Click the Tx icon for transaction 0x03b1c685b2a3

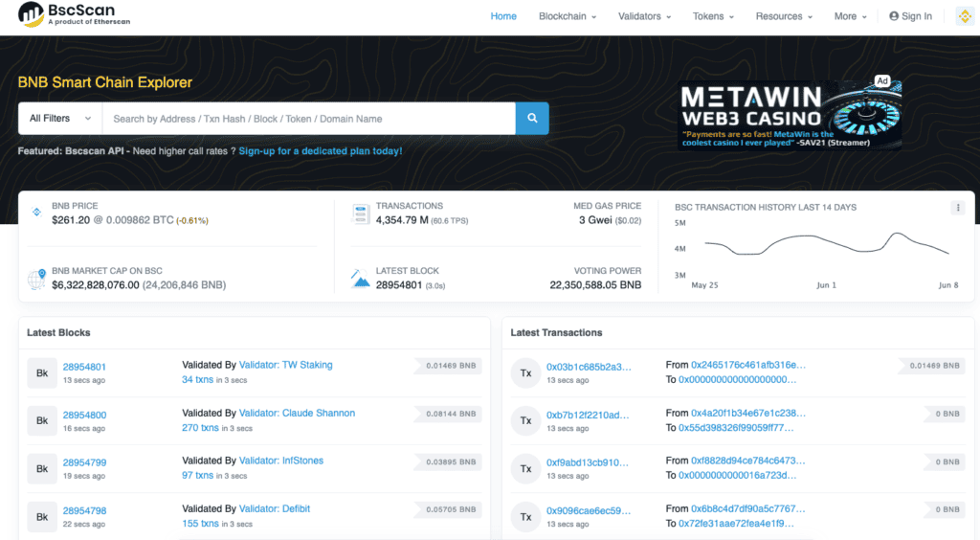[525, 372]
